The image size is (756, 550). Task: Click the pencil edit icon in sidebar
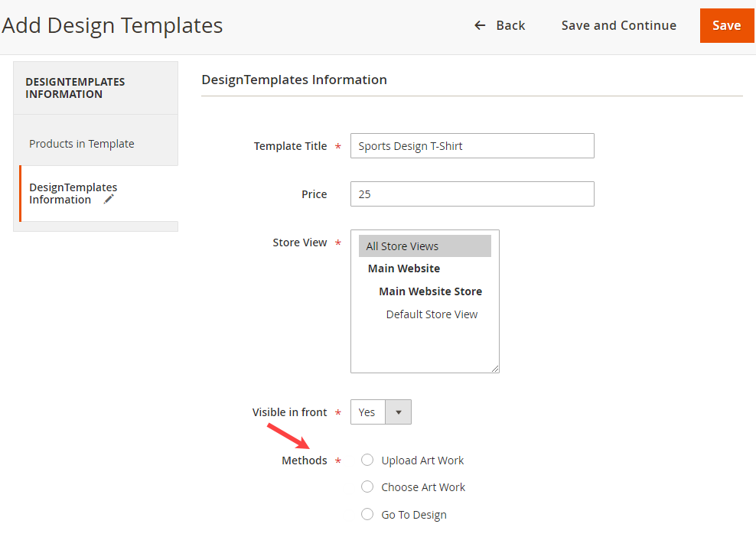point(109,200)
